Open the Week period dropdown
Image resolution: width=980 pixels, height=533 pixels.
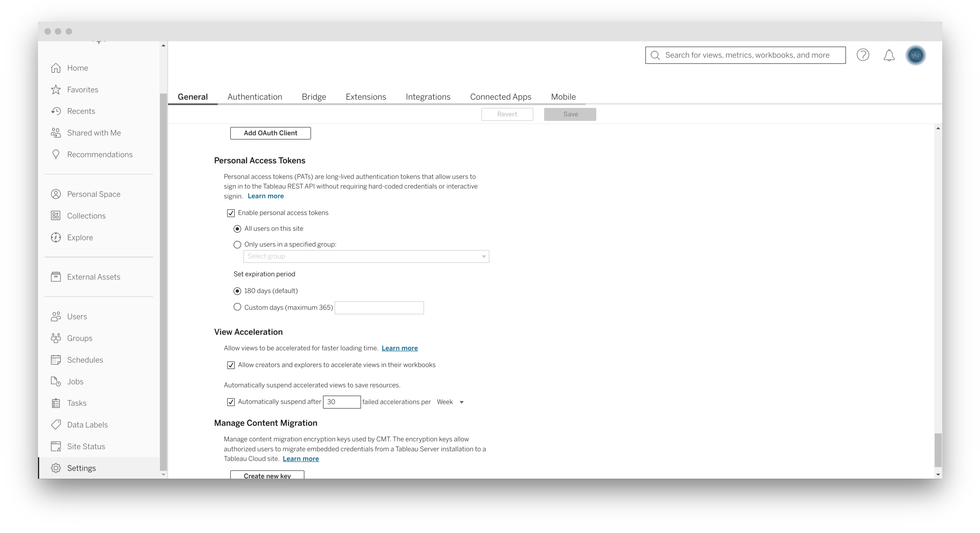(450, 402)
